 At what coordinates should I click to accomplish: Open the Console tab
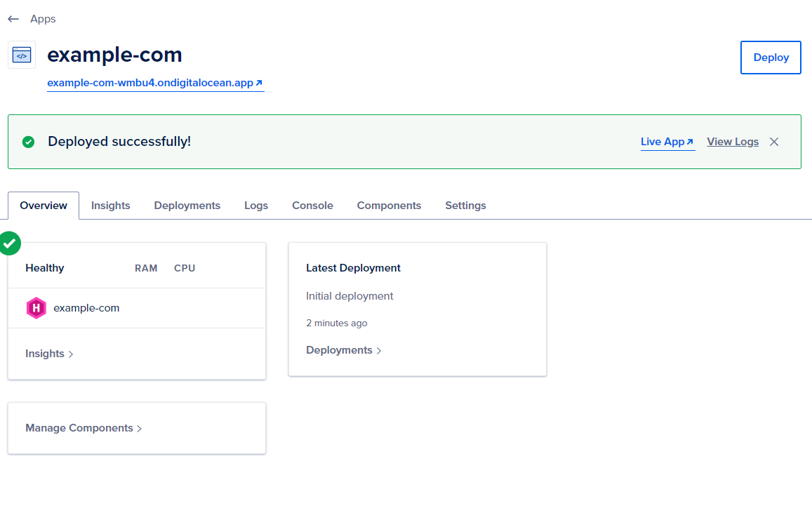pyautogui.click(x=312, y=206)
